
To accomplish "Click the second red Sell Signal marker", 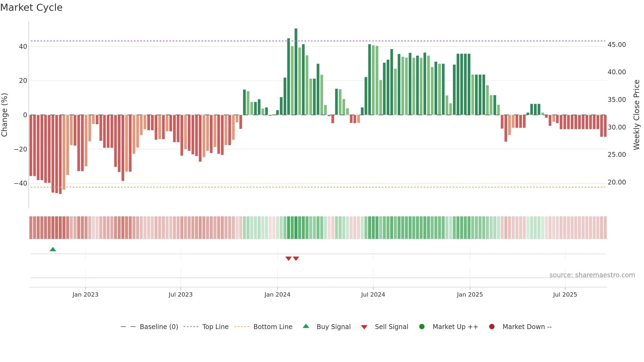I will coord(296,258).
